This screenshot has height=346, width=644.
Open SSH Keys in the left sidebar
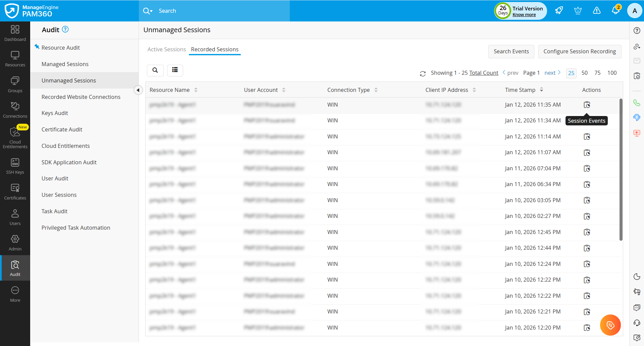[15, 166]
